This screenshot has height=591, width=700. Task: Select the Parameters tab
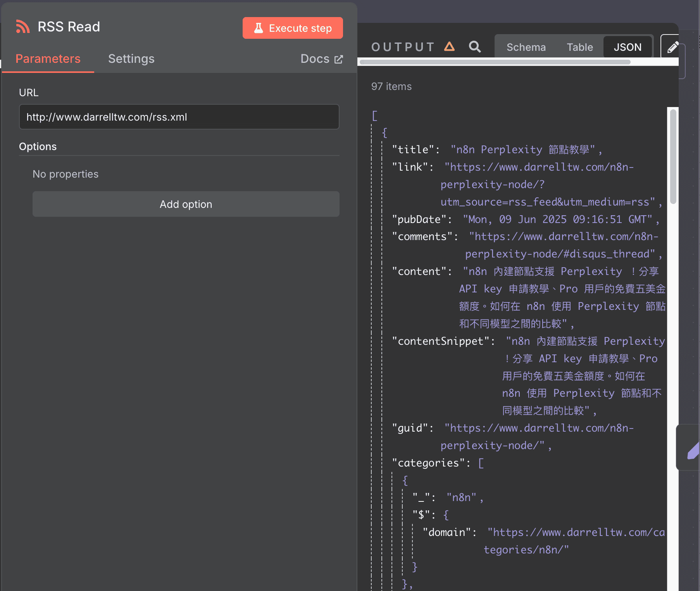click(48, 59)
